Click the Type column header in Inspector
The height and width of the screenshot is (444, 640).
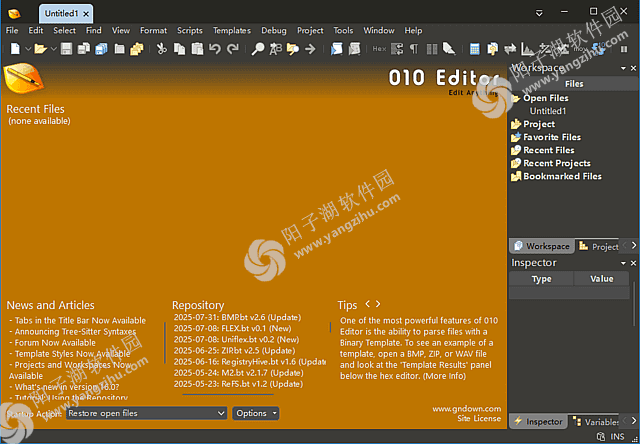(x=541, y=279)
